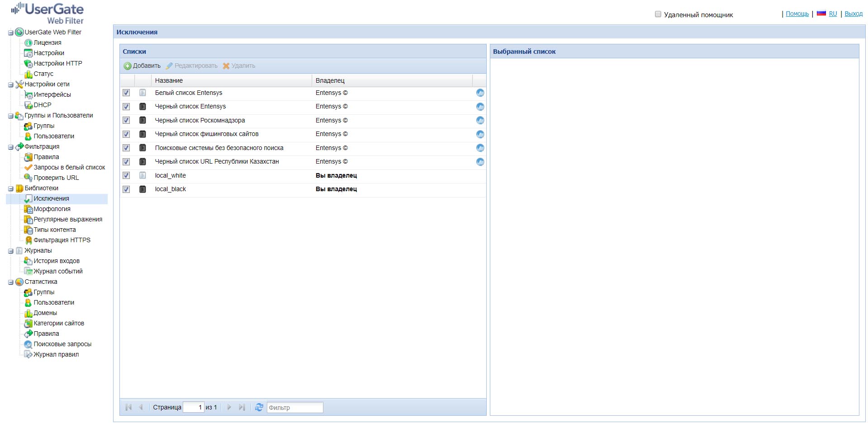This screenshot has height=423, width=868.
Task: Go to the last page of lists
Action: pos(242,407)
